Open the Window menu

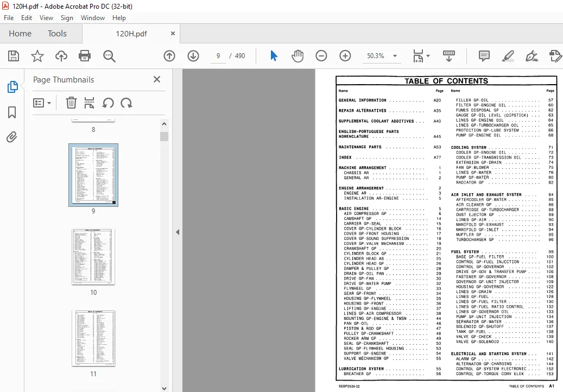[x=93, y=18]
